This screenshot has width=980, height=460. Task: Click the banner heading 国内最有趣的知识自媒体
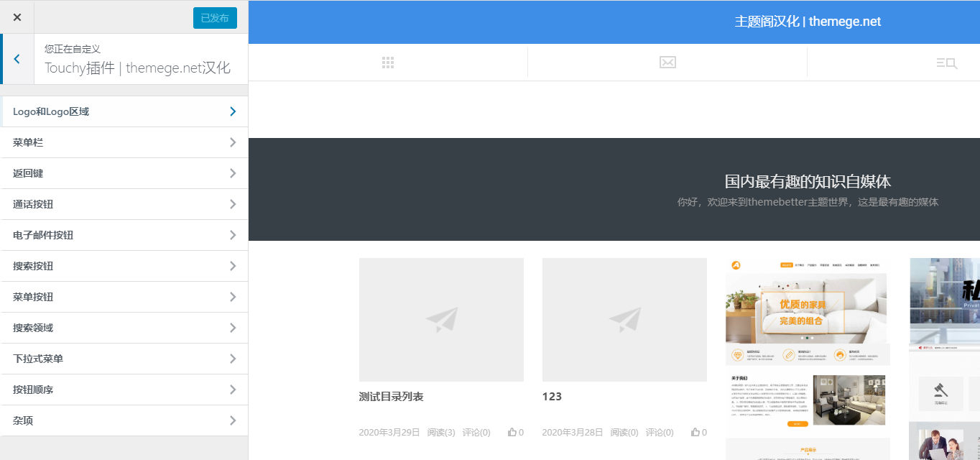(808, 182)
